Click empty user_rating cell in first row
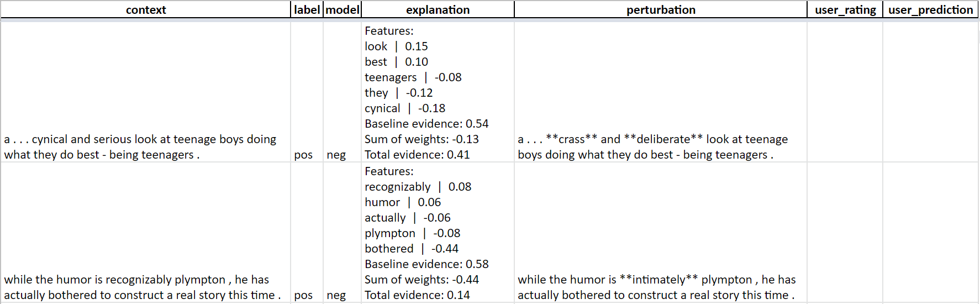 click(845, 92)
